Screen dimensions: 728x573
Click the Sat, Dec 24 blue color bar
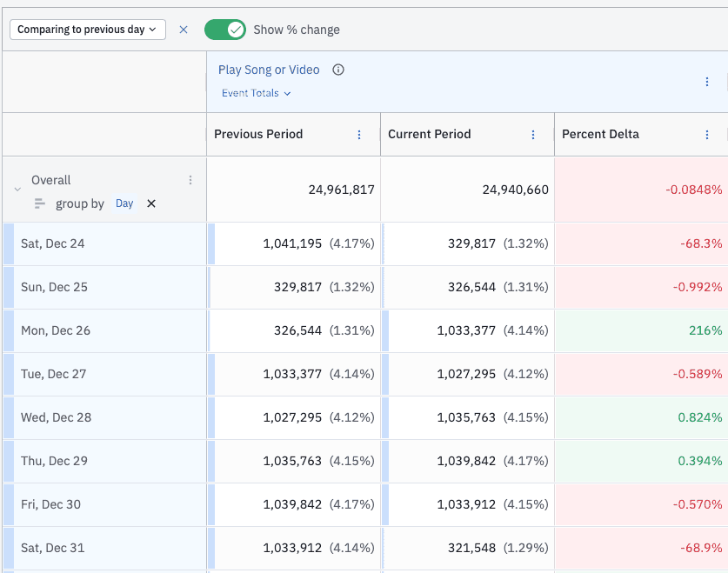(9, 243)
